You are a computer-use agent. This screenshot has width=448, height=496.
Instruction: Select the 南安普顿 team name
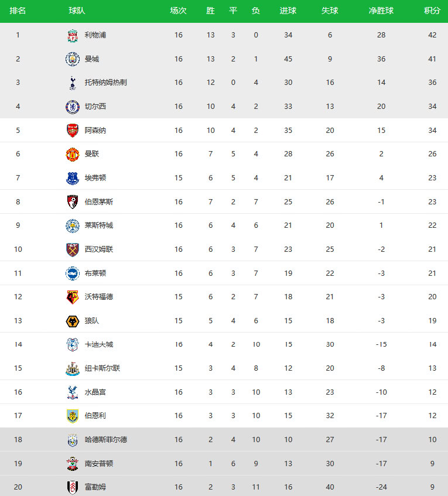[x=99, y=464]
